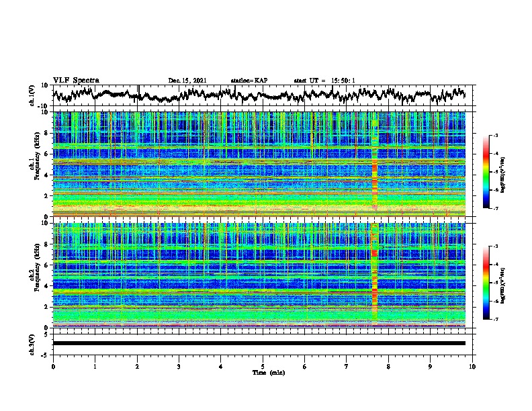This screenshot has width=532, height=411.
Task: Click the ch.1 color scale bar
Action: tap(486, 172)
